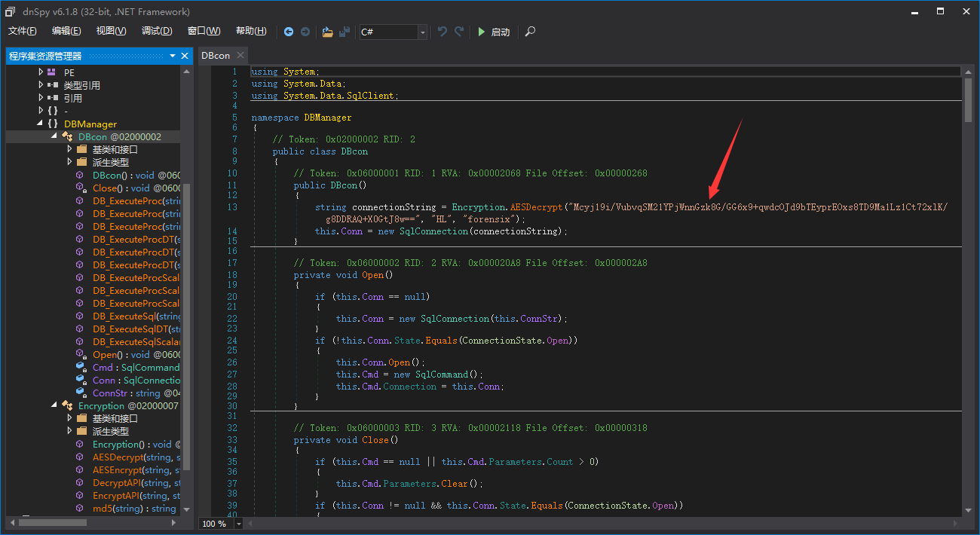Open the 帮助(H) menu
This screenshot has height=535, width=980.
click(x=251, y=31)
